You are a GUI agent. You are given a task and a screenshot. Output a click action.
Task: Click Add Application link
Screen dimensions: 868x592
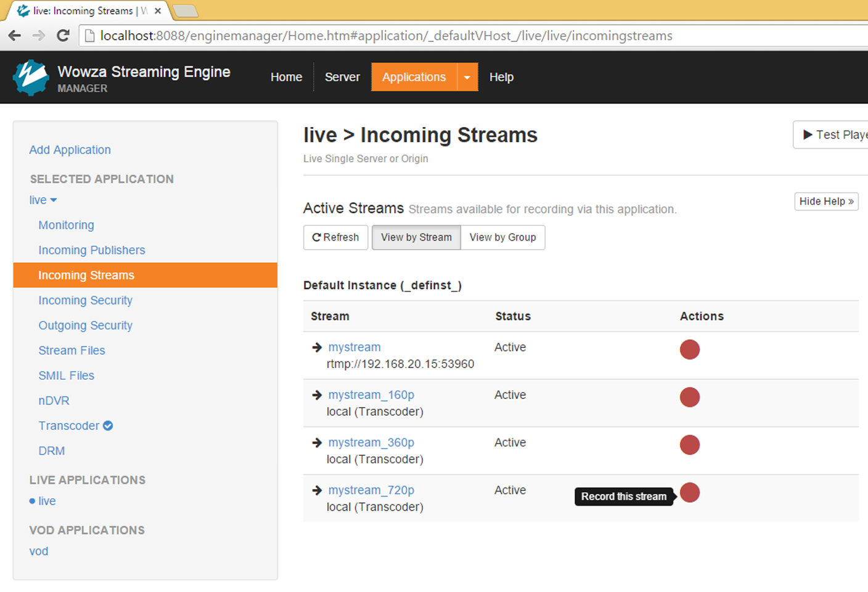coord(70,150)
